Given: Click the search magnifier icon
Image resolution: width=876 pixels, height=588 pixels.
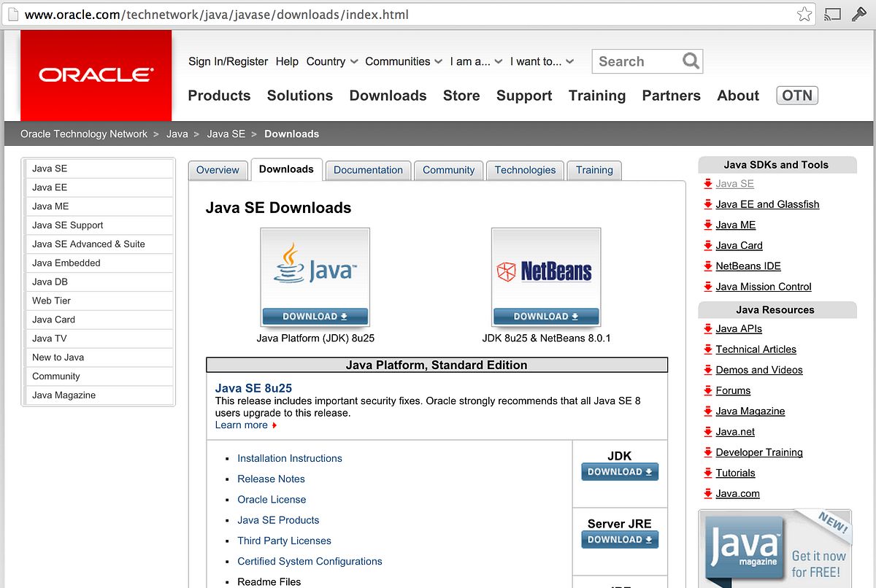Looking at the screenshot, I should [691, 61].
